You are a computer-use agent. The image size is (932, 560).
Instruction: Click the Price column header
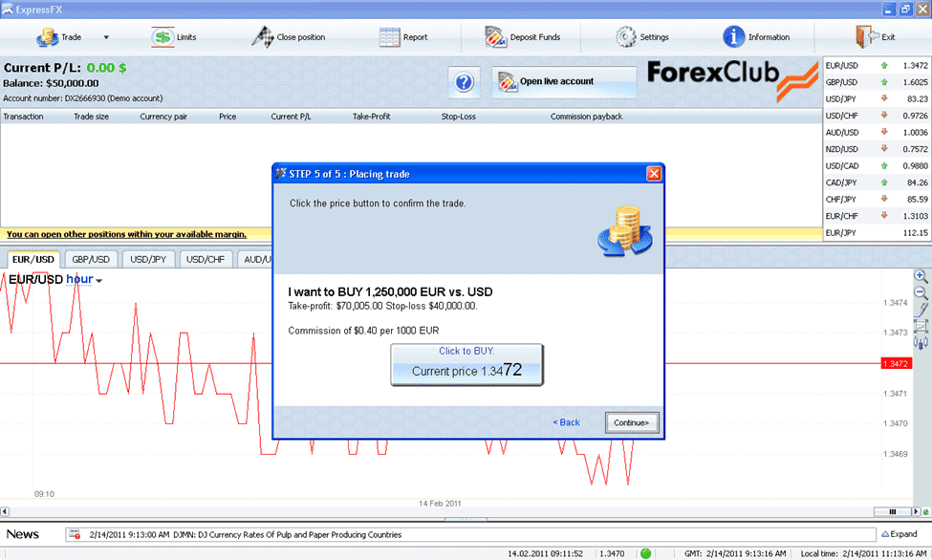(228, 117)
